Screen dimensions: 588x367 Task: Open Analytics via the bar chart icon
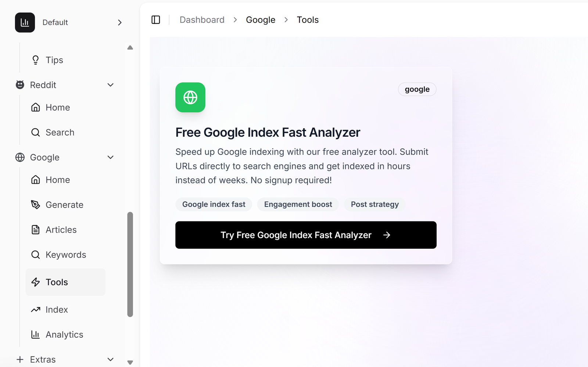pos(36,335)
